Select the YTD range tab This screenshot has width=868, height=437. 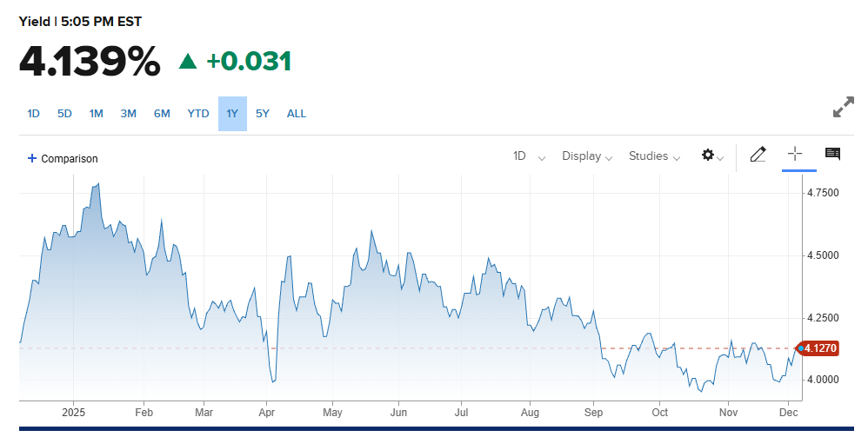point(198,114)
